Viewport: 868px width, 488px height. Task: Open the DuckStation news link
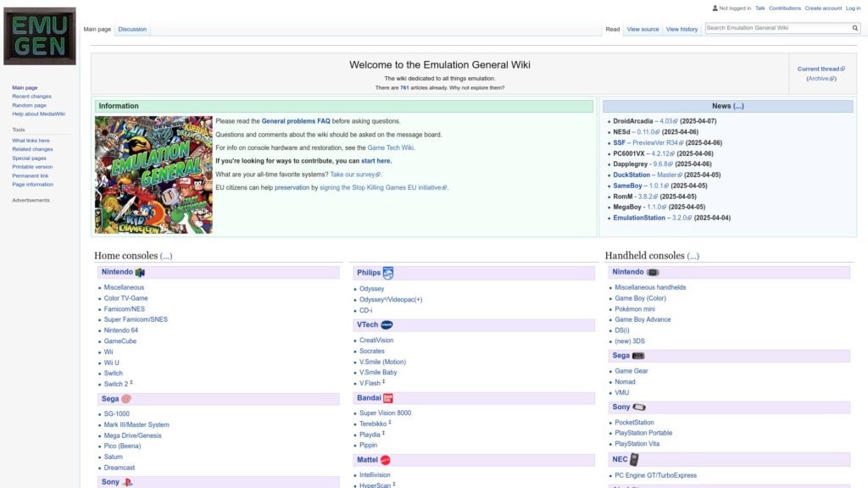pyautogui.click(x=632, y=175)
